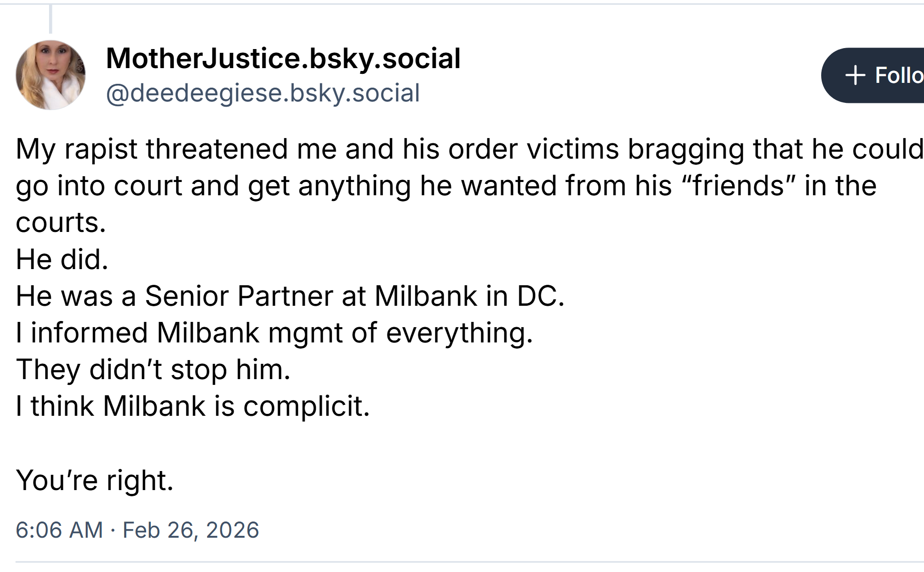Click the Follow button label text
Screen dimensions: 924x572
899,75
